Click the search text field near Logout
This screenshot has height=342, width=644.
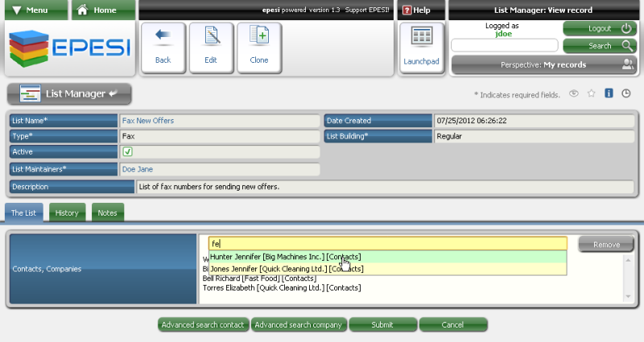pyautogui.click(x=505, y=46)
